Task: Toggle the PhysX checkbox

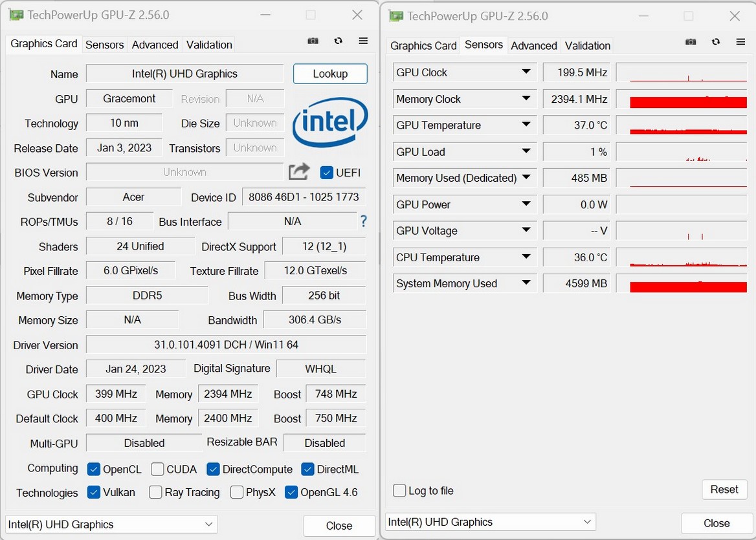Action: coord(237,492)
